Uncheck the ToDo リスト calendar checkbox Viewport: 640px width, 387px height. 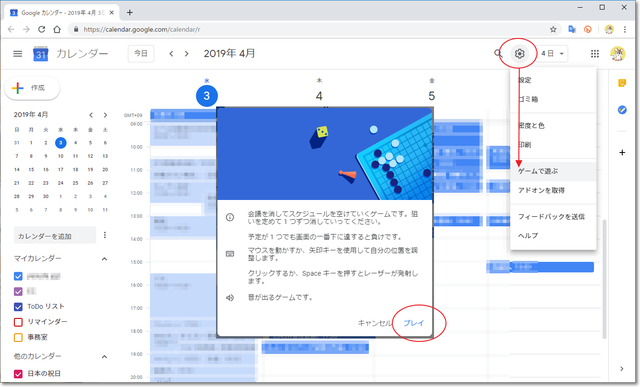[18, 307]
